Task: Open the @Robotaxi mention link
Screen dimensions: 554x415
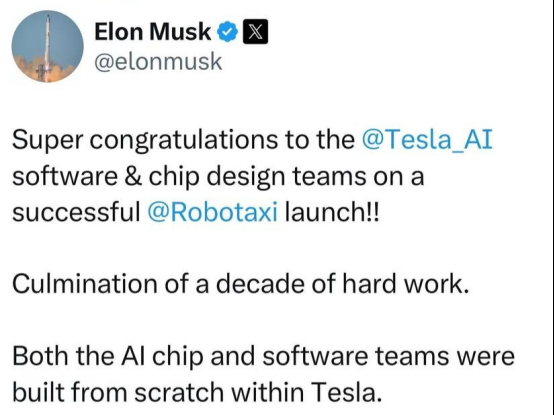Action: [x=212, y=213]
